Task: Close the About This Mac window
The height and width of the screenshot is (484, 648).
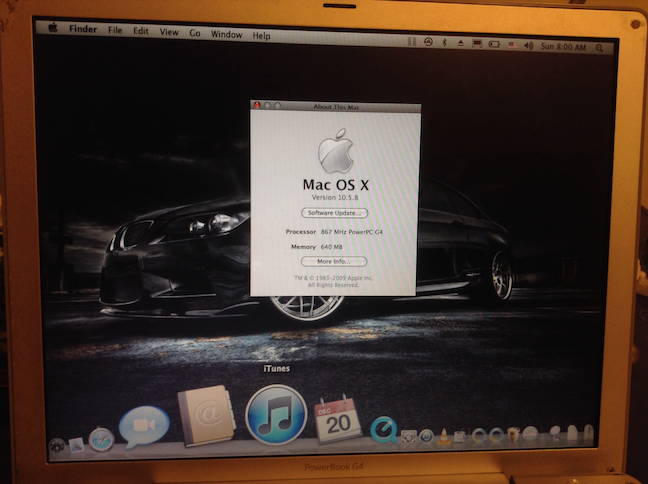Action: click(257, 105)
